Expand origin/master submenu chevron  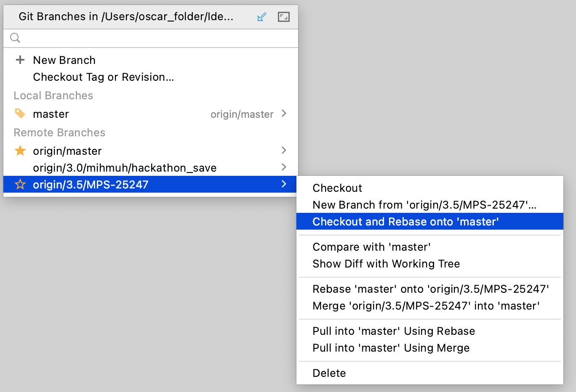click(x=284, y=151)
